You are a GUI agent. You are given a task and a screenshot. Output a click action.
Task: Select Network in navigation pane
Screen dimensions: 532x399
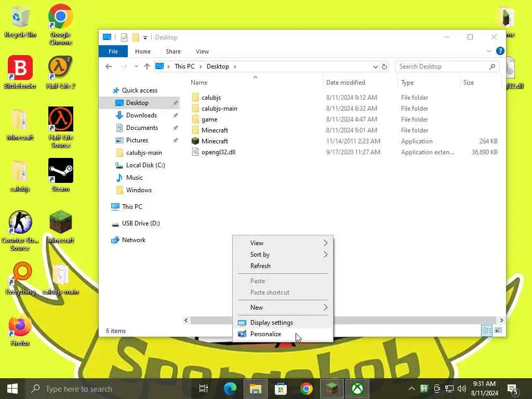coord(134,240)
